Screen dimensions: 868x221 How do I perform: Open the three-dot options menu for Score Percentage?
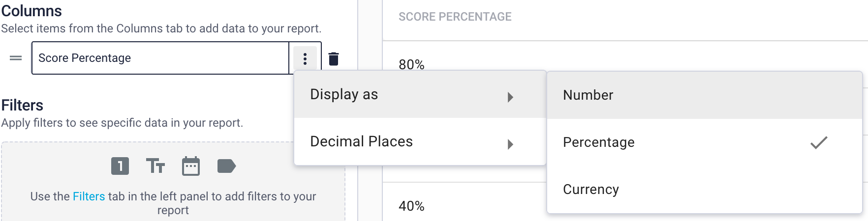coord(305,59)
